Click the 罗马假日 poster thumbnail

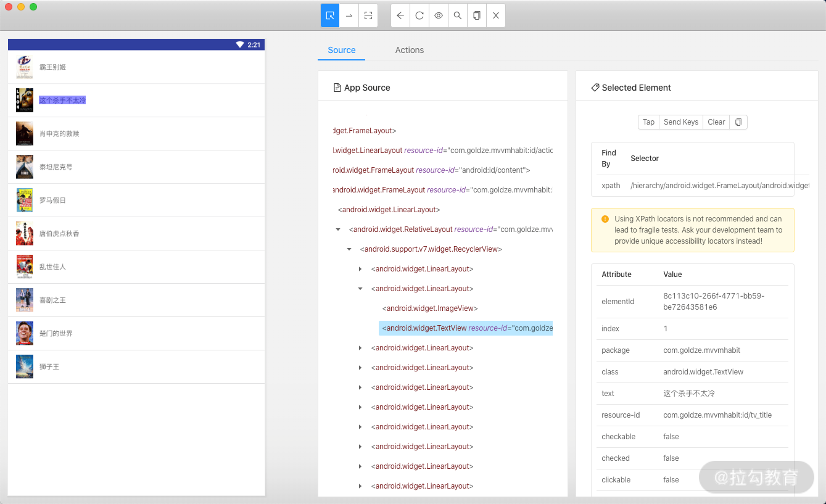[x=25, y=200]
